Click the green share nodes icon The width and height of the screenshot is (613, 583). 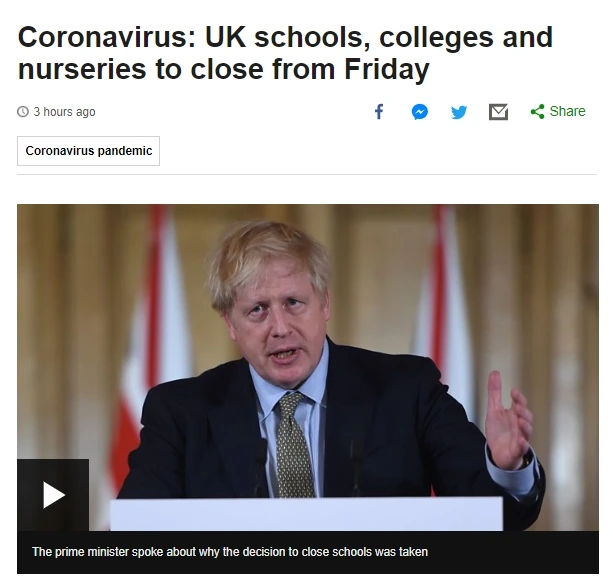(x=537, y=111)
